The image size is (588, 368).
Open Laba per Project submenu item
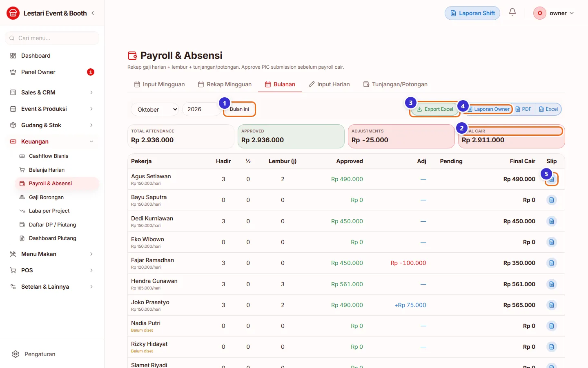pos(57,211)
